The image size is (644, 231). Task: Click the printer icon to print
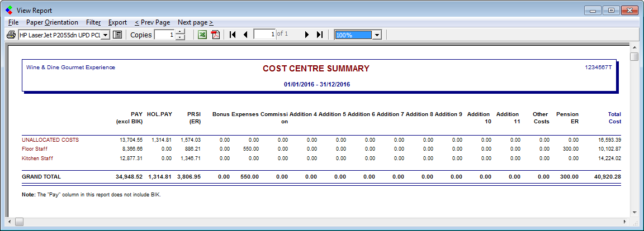[x=11, y=35]
